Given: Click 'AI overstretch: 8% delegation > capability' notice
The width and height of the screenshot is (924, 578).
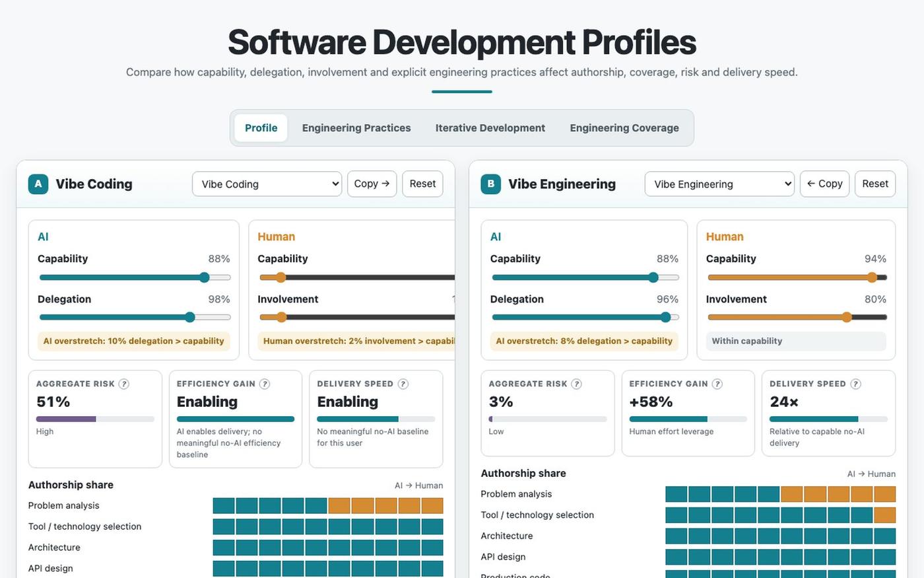Looking at the screenshot, I should coord(584,341).
